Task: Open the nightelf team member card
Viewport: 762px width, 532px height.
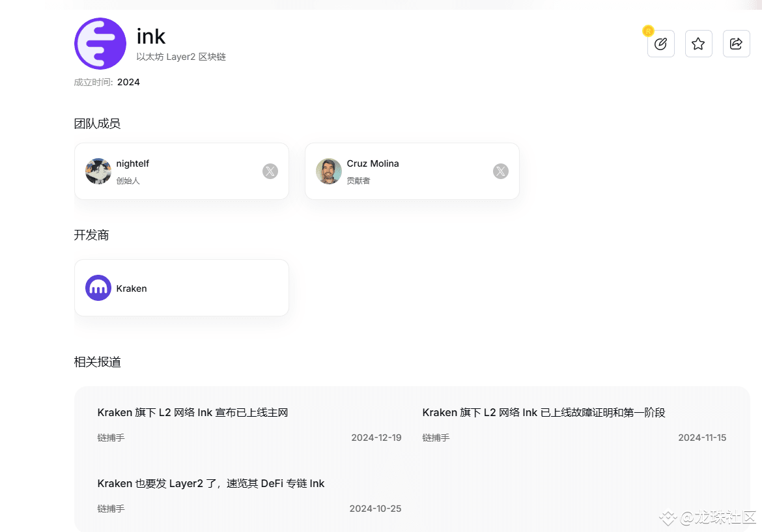Action: pos(182,171)
